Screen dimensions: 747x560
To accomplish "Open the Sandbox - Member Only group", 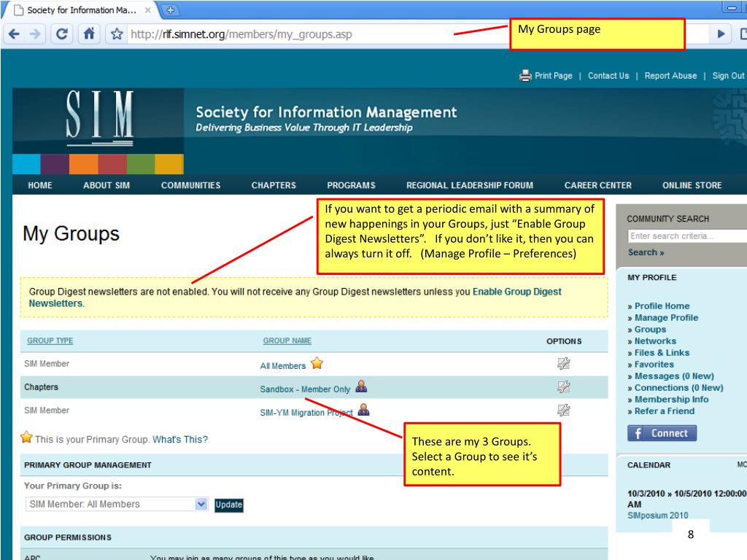I will 305,389.
